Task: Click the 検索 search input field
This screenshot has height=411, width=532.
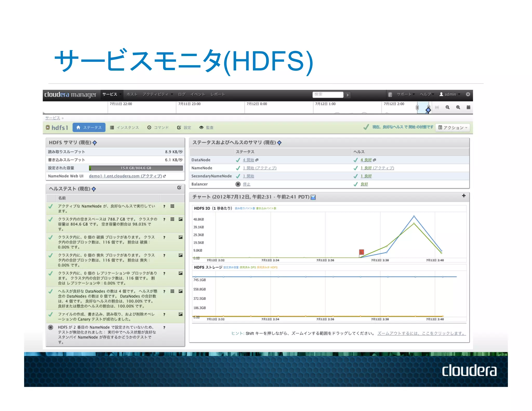Action: (x=328, y=95)
